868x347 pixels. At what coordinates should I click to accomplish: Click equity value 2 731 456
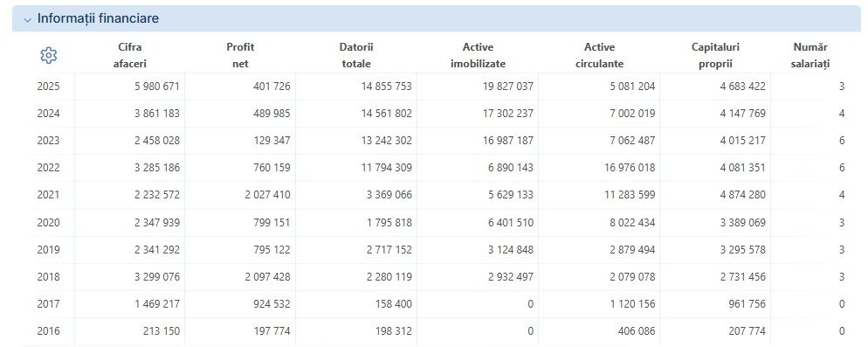point(743,276)
